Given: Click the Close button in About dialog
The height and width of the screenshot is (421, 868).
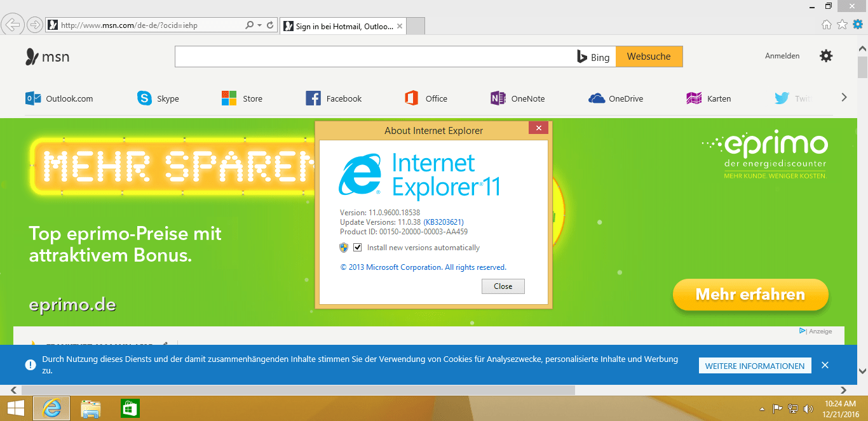Looking at the screenshot, I should pos(503,286).
